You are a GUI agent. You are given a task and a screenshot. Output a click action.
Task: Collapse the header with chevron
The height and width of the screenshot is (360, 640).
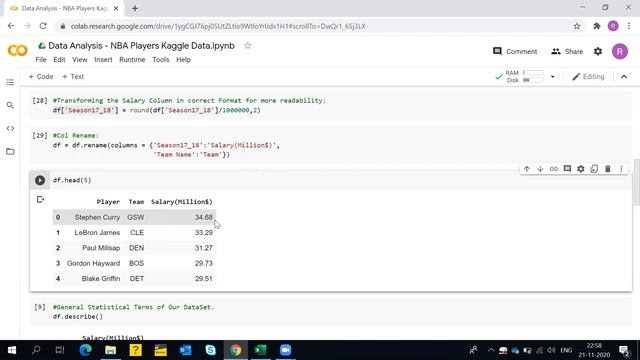(624, 77)
